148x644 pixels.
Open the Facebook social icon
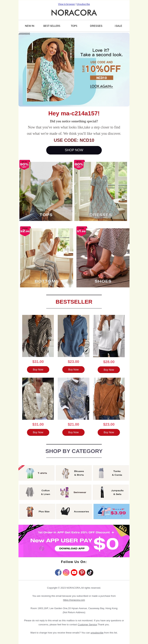pyautogui.click(x=58, y=573)
